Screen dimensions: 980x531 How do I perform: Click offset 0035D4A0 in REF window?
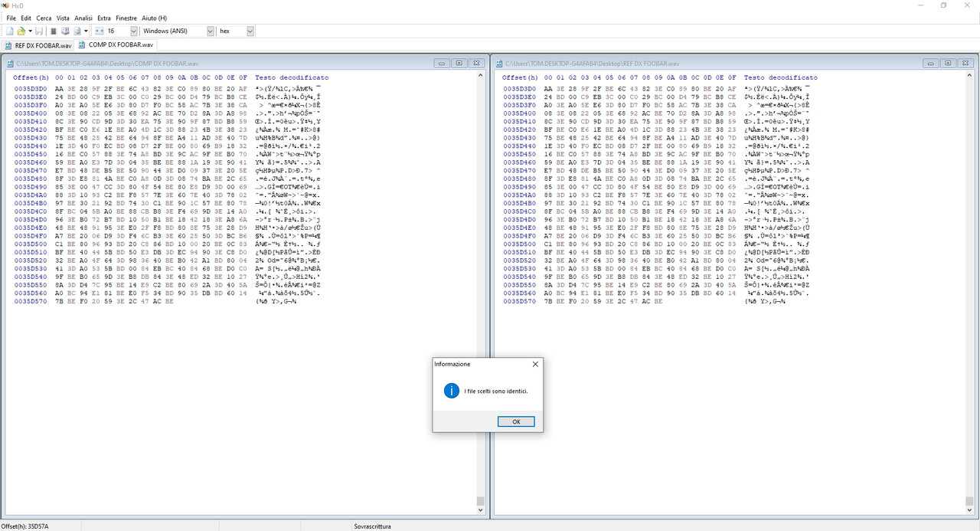tap(520, 195)
